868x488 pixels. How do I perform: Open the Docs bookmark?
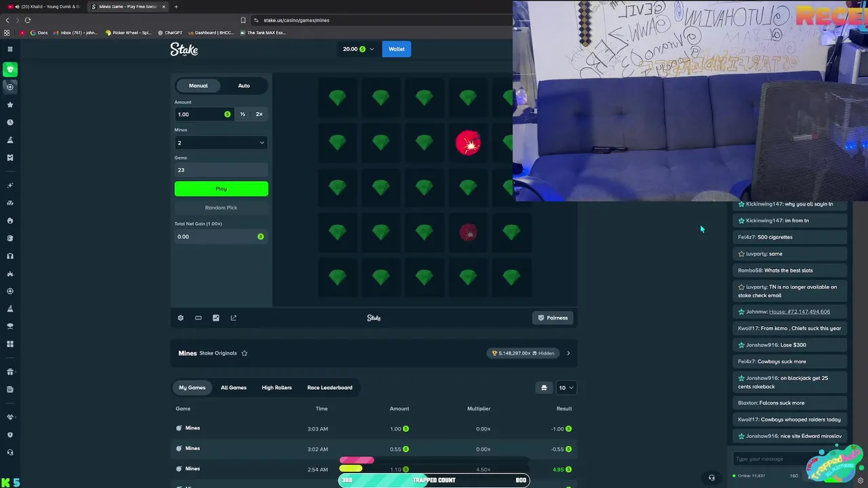coord(39,33)
